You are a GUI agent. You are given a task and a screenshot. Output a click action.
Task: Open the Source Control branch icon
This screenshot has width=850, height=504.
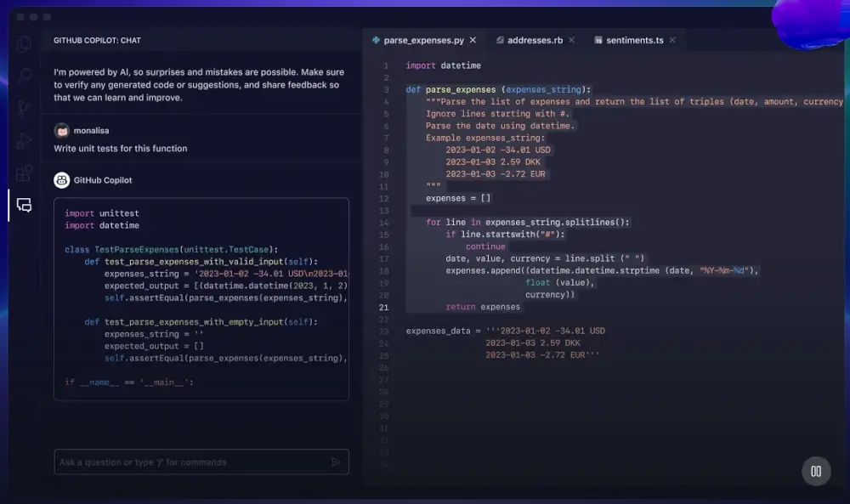24,109
